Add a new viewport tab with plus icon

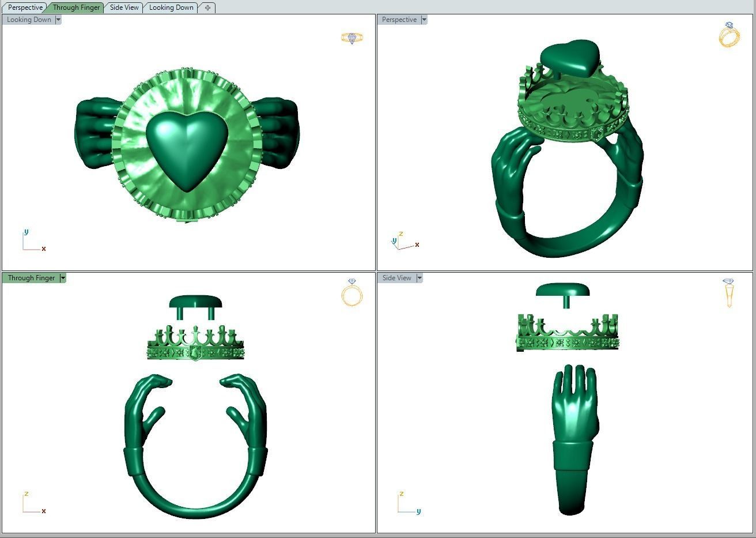point(207,7)
